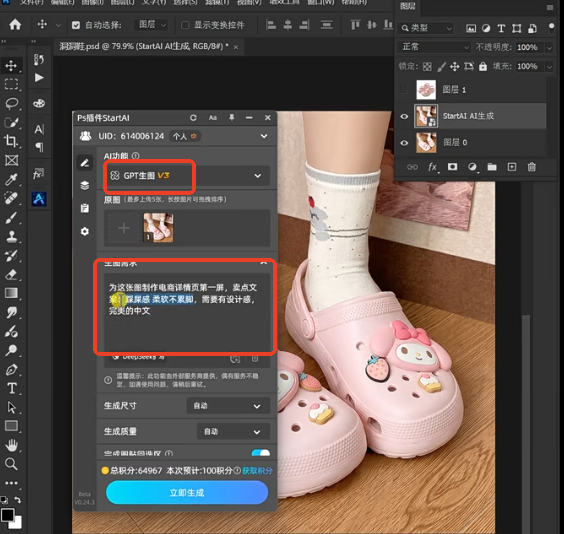
Task: Create a new layer group folder
Action: (x=492, y=167)
